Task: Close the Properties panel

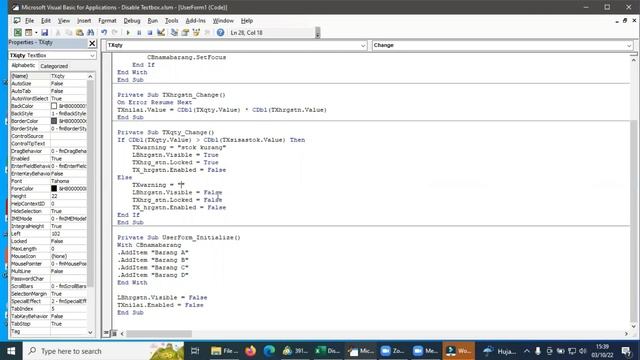Action: (x=92, y=43)
